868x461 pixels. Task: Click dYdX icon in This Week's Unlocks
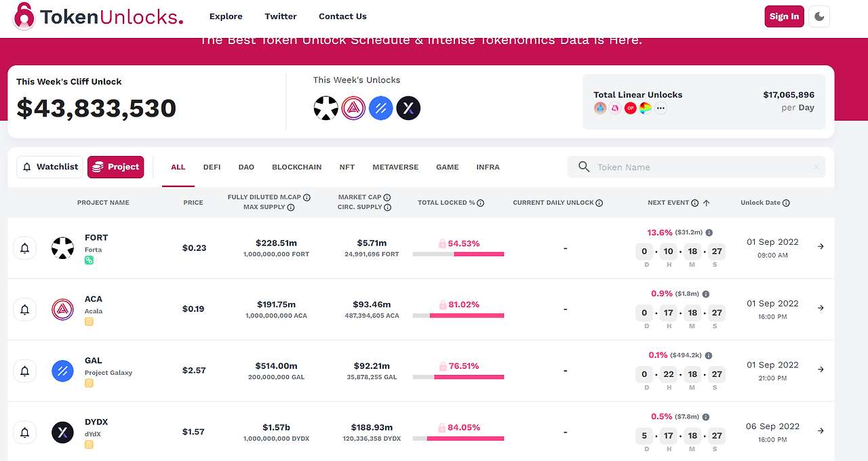[x=408, y=108]
